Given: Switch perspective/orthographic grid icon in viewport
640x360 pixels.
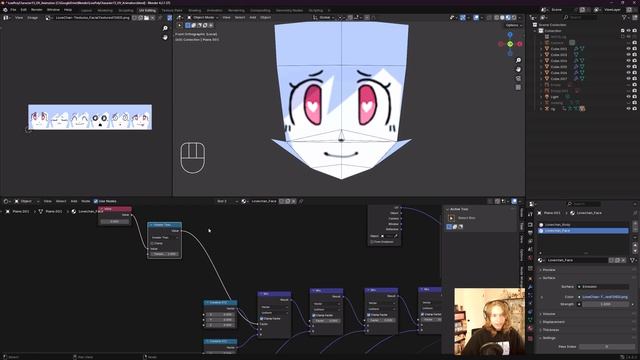Looking at the screenshot, I should (x=518, y=87).
